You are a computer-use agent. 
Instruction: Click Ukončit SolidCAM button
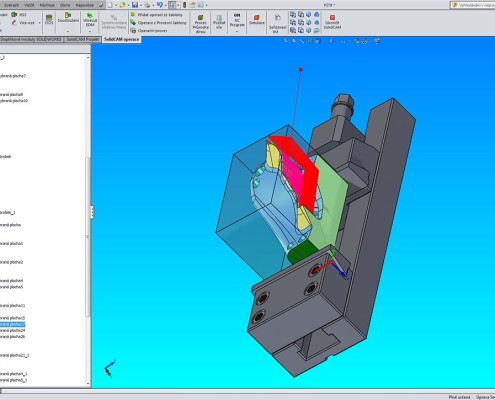coord(332,21)
